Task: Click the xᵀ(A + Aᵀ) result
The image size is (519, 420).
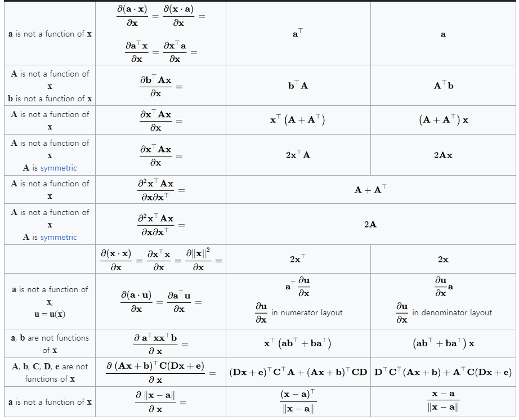Action: point(298,120)
